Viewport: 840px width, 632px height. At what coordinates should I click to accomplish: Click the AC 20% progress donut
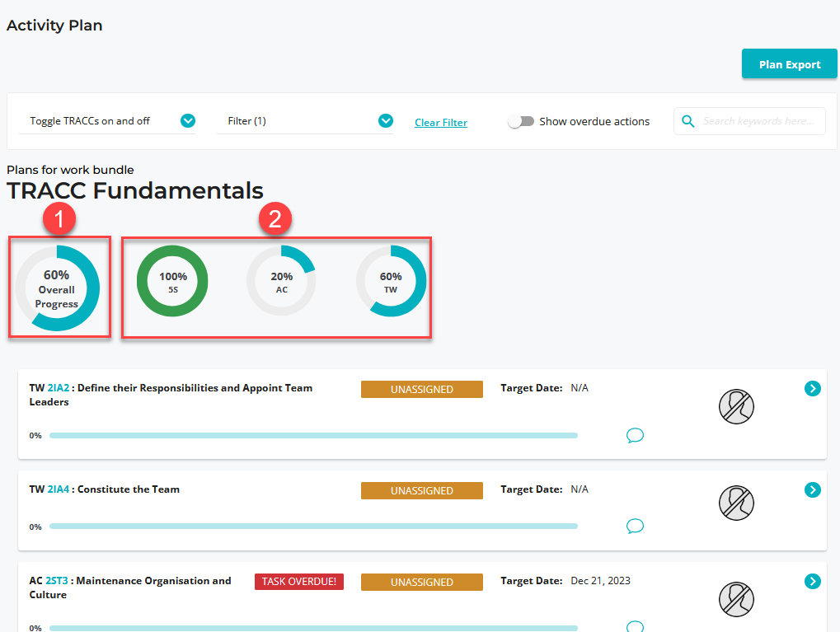pyautogui.click(x=281, y=281)
